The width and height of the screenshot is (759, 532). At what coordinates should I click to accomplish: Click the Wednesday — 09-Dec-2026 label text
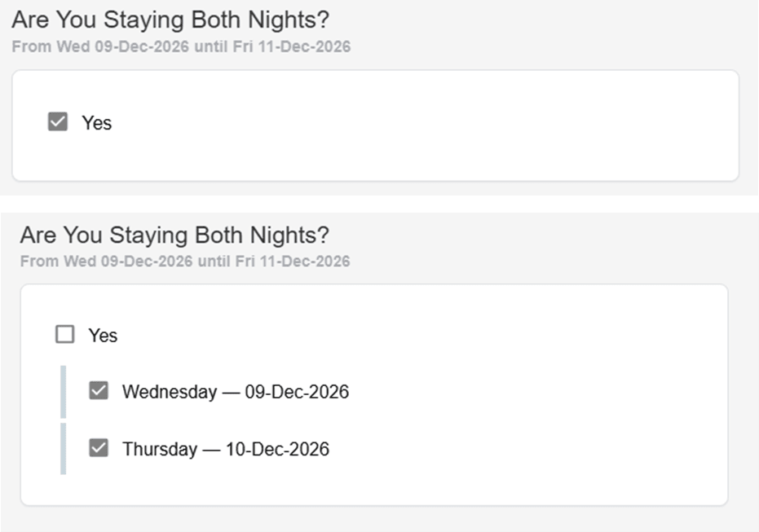click(235, 392)
